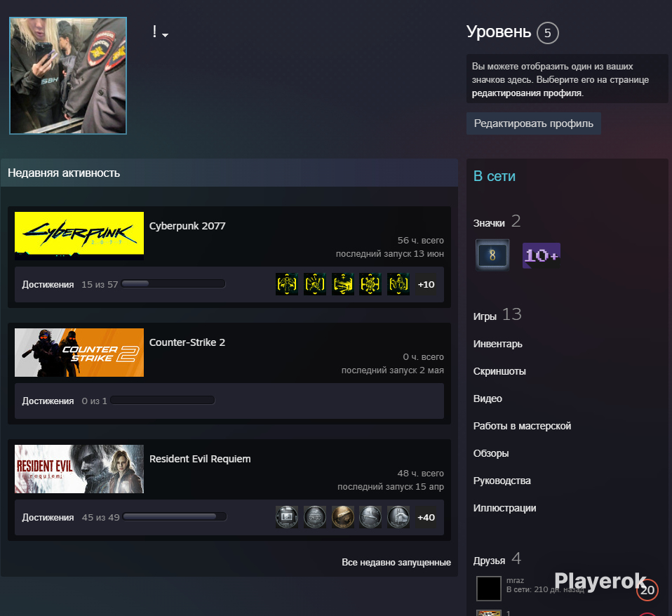Click 'последний запуск 2 мая' text
This screenshot has width=672, height=616.
[x=393, y=370]
